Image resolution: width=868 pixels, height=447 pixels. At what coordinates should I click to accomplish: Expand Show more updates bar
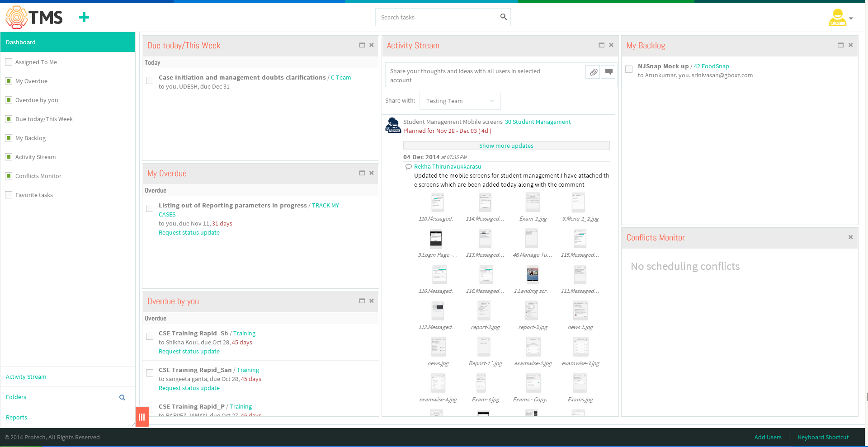click(506, 146)
